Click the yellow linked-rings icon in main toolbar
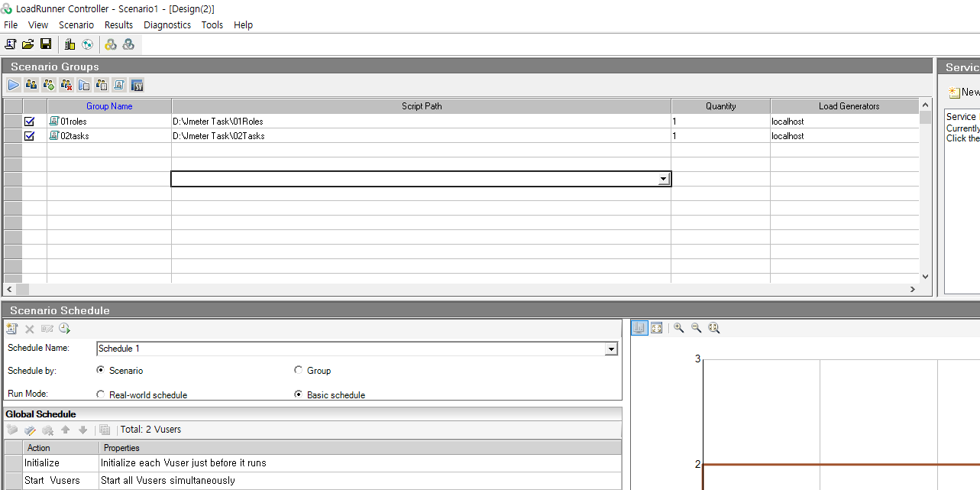The height and width of the screenshot is (490, 980). [111, 44]
